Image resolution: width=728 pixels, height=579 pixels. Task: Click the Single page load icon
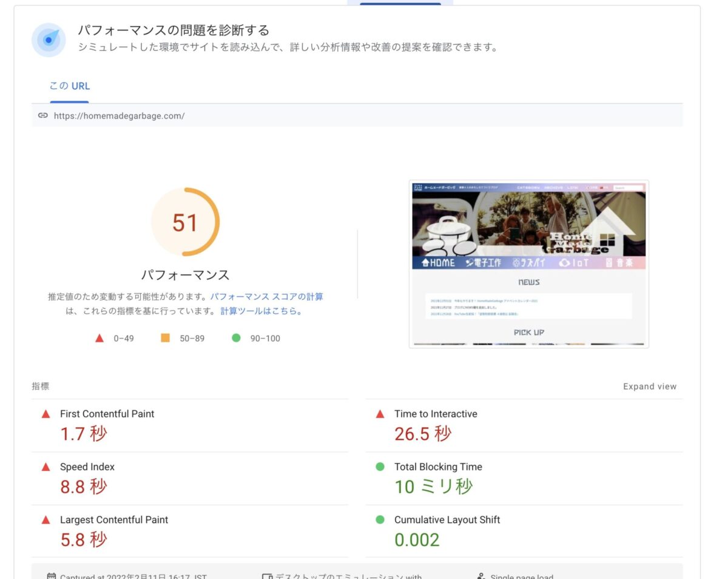[x=481, y=576]
